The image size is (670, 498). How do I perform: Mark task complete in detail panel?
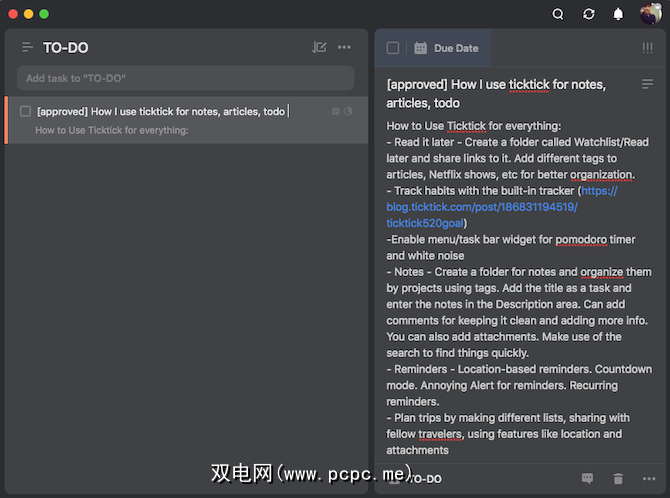[x=393, y=48]
